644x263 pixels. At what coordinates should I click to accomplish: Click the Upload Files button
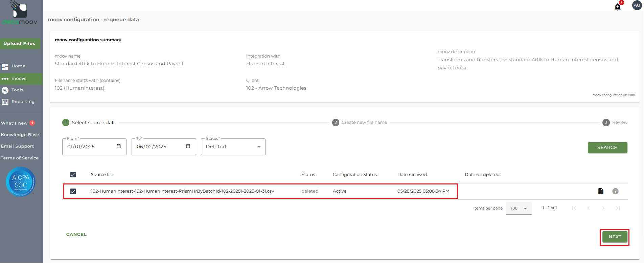[x=19, y=44]
